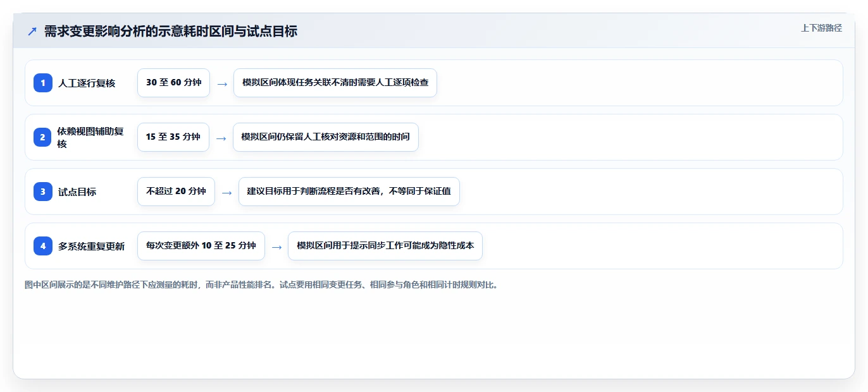The image size is (868, 392).
Task: Click the 人工逐行复核 label
Action: click(x=87, y=83)
